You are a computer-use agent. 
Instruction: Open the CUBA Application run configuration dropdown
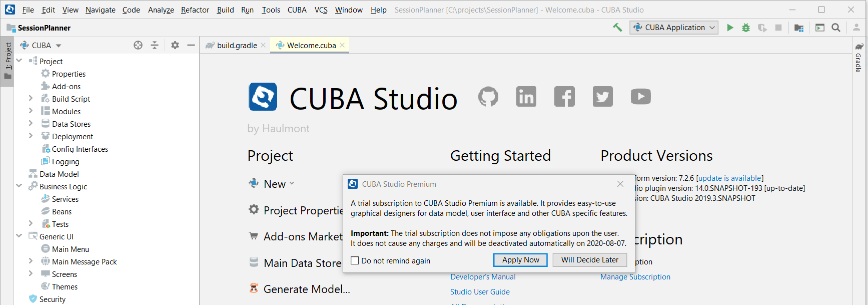pyautogui.click(x=674, y=28)
